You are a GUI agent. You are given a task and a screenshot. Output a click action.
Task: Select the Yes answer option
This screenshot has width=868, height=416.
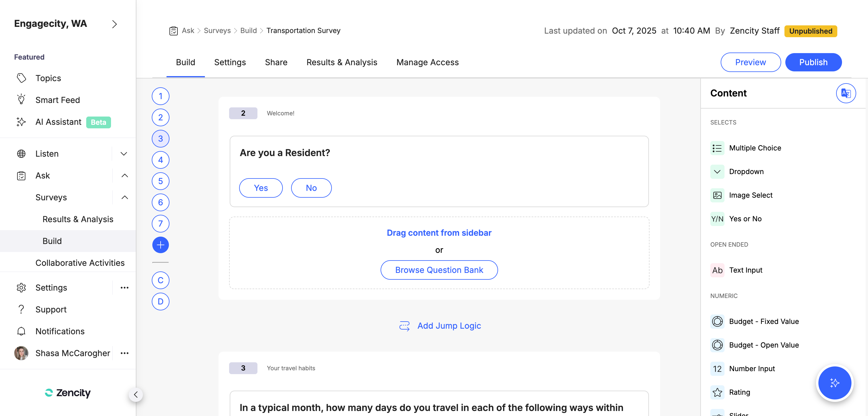261,188
